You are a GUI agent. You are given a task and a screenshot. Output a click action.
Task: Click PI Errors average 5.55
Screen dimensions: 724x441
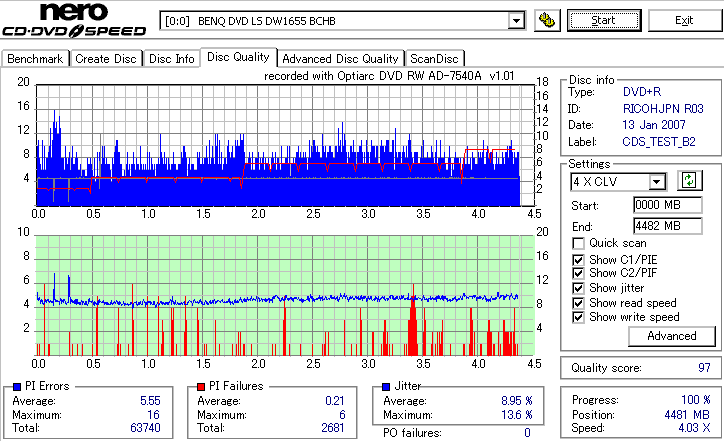(151, 401)
